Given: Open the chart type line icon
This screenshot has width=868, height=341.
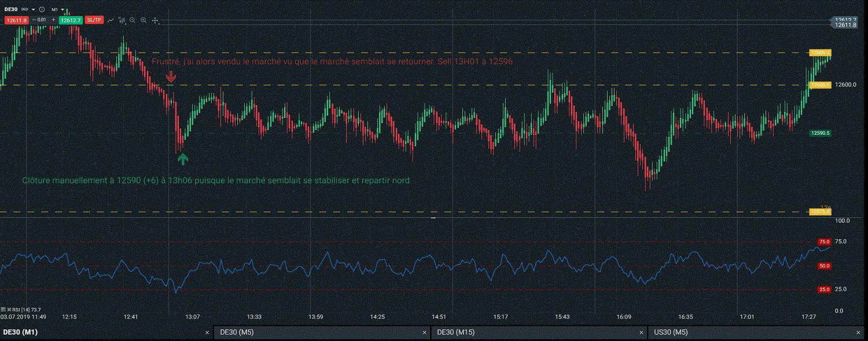Looking at the screenshot, I should (111, 20).
